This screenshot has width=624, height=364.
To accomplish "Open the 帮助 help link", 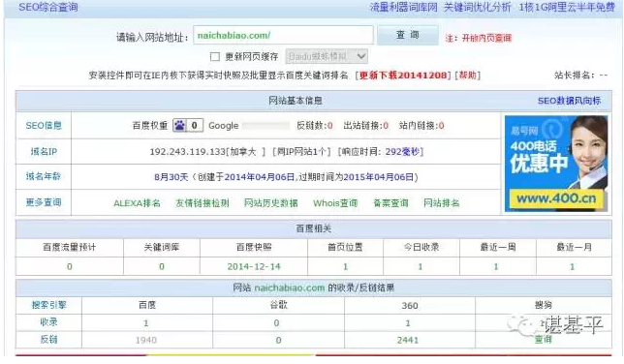I will 468,76.
